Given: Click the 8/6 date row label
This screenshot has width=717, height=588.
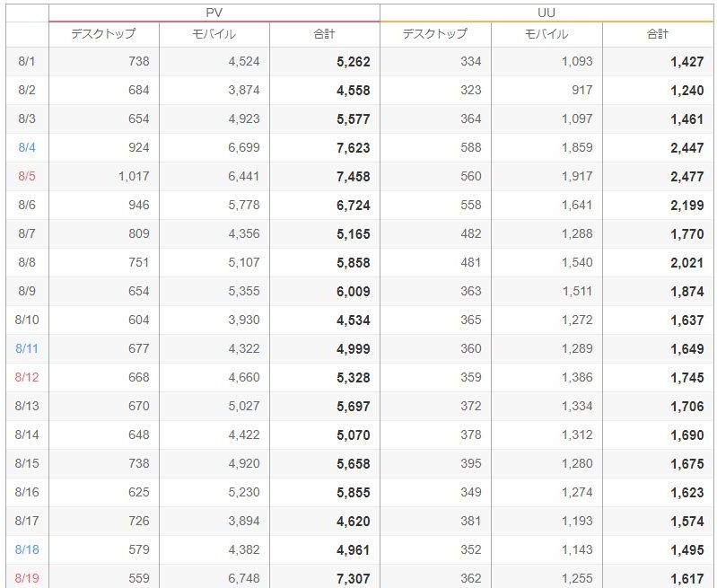Looking at the screenshot, I should pos(27,205).
